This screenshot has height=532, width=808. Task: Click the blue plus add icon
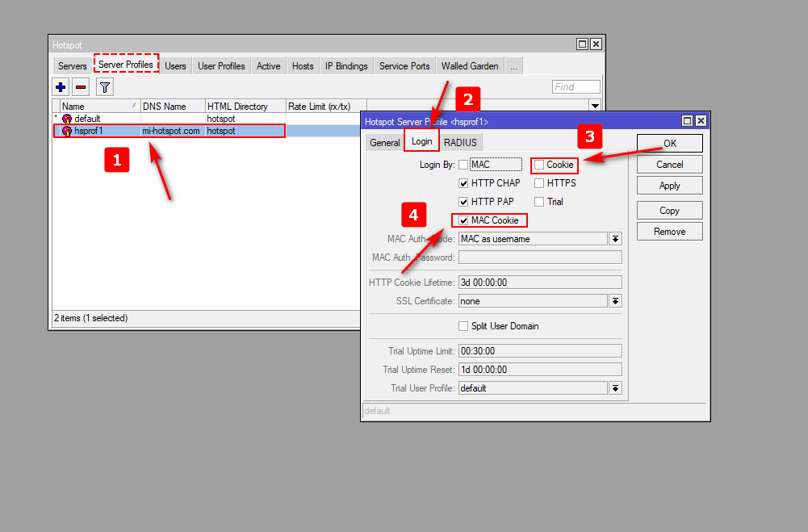click(x=61, y=87)
